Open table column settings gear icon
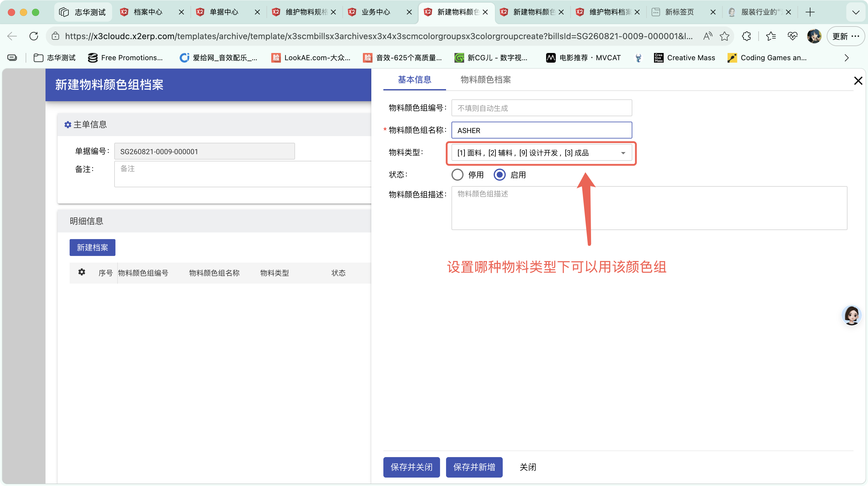 point(82,272)
